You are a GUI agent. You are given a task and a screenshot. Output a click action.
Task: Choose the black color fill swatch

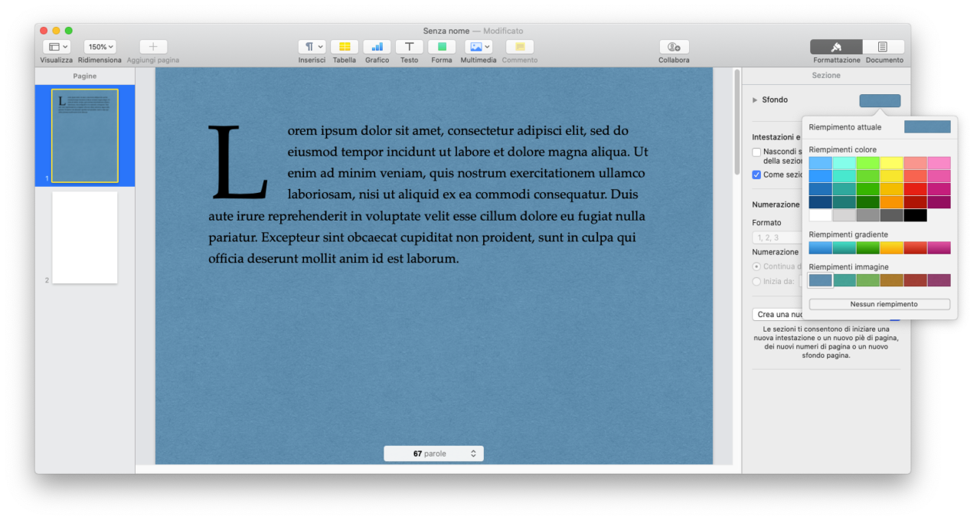click(915, 215)
